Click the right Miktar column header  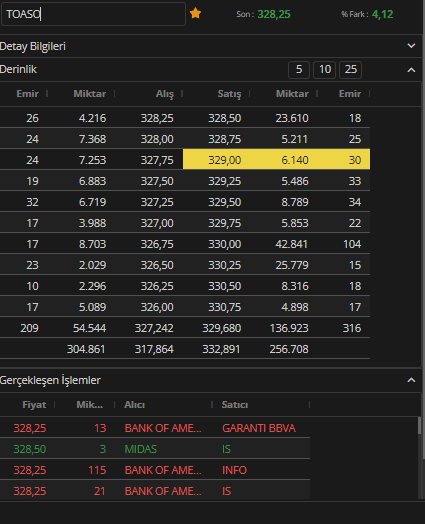(292, 94)
